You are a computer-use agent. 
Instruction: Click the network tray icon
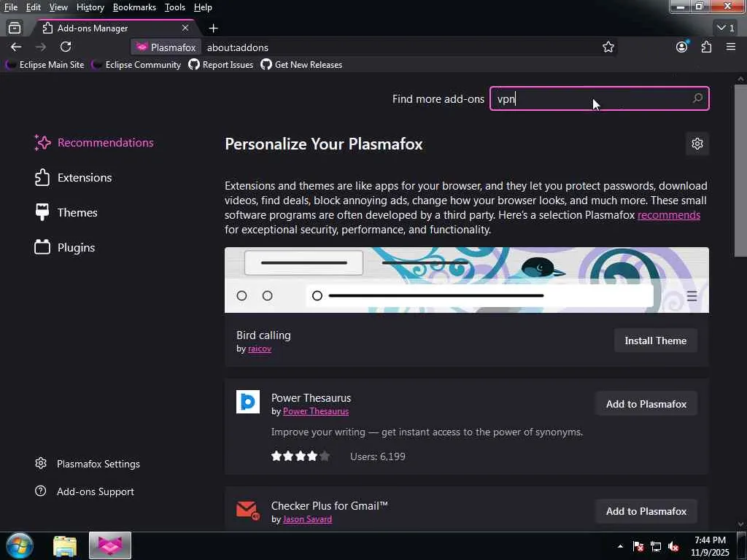(x=656, y=546)
